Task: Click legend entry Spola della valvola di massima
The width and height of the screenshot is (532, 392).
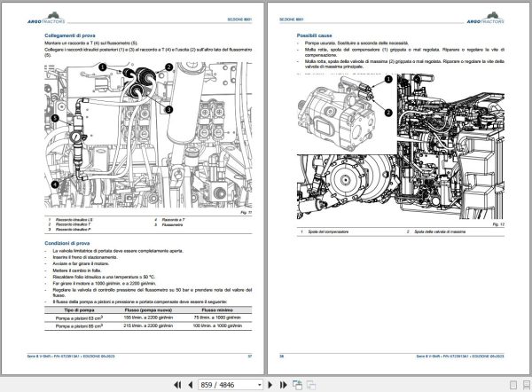Action: click(x=440, y=231)
